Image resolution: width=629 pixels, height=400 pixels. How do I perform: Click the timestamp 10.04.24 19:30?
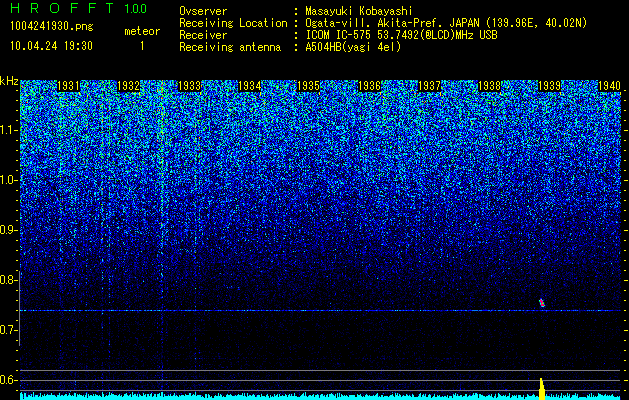[x=51, y=46]
